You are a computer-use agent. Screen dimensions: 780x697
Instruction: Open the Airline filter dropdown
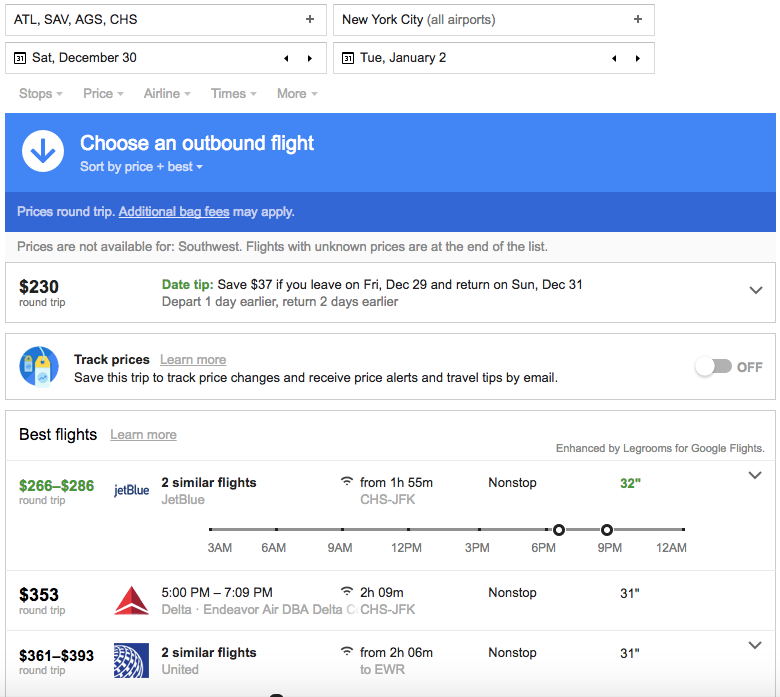(167, 93)
